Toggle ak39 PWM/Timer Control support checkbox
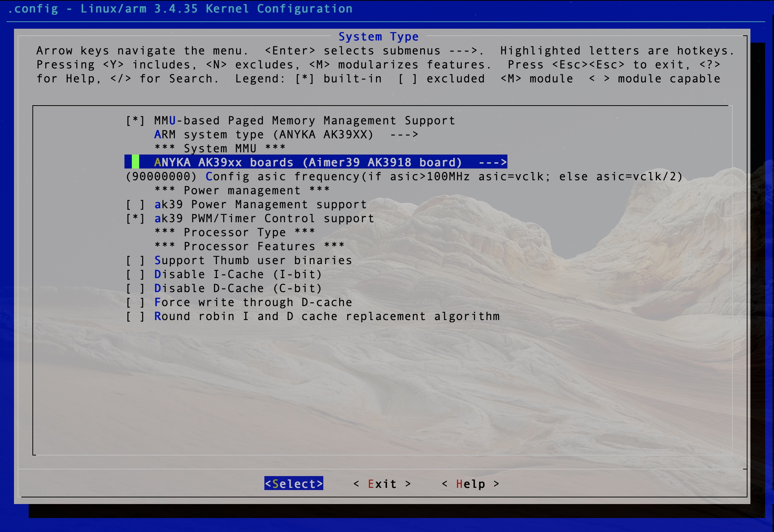 (x=135, y=219)
